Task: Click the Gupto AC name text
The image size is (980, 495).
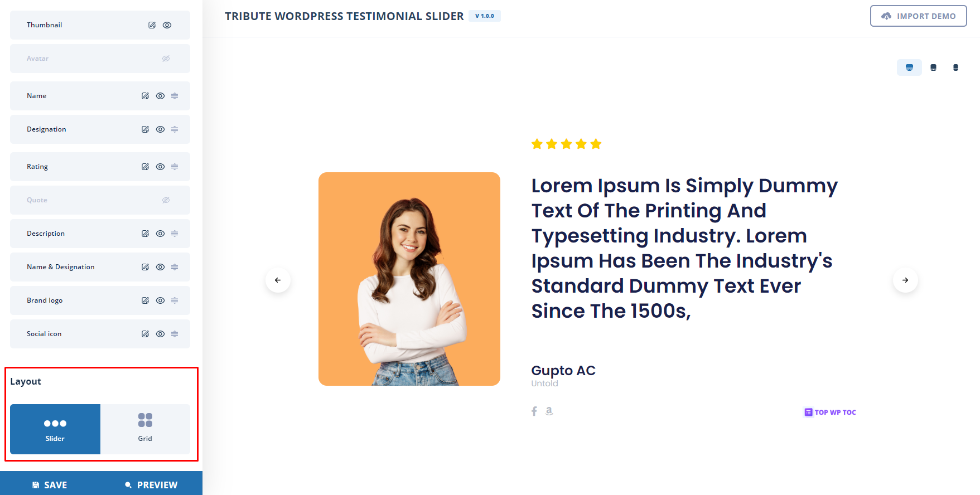Action: click(563, 371)
